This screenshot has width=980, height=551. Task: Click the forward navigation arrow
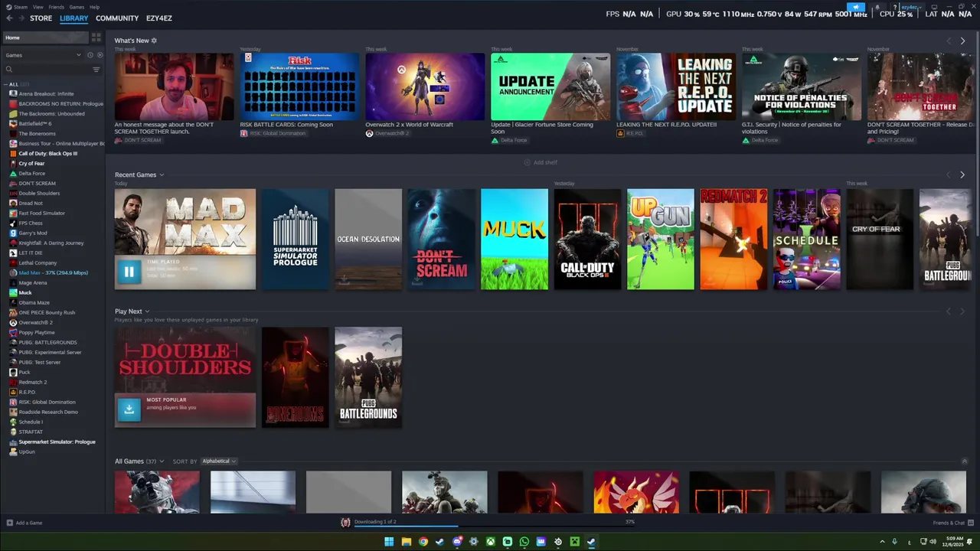tap(21, 18)
